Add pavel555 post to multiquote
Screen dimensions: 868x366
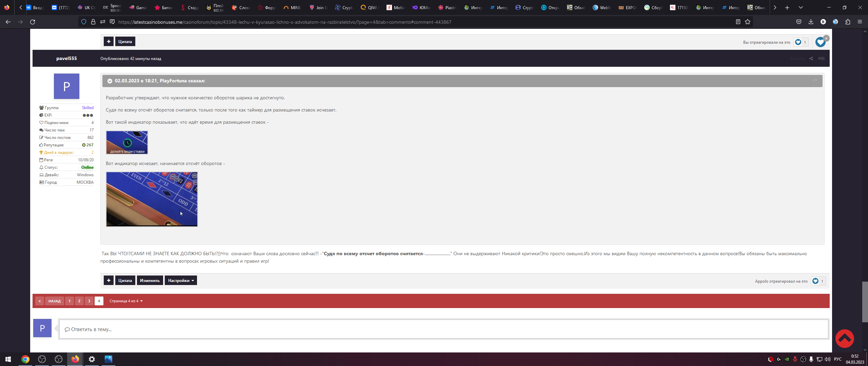pos(108,280)
